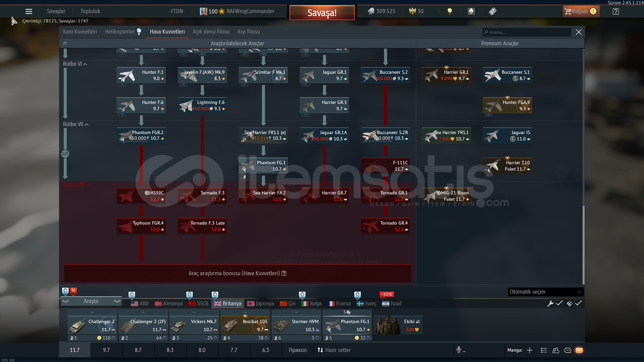Open the squad list icon
Image resolution: width=644 pixels, height=362 pixels.
click(x=544, y=350)
